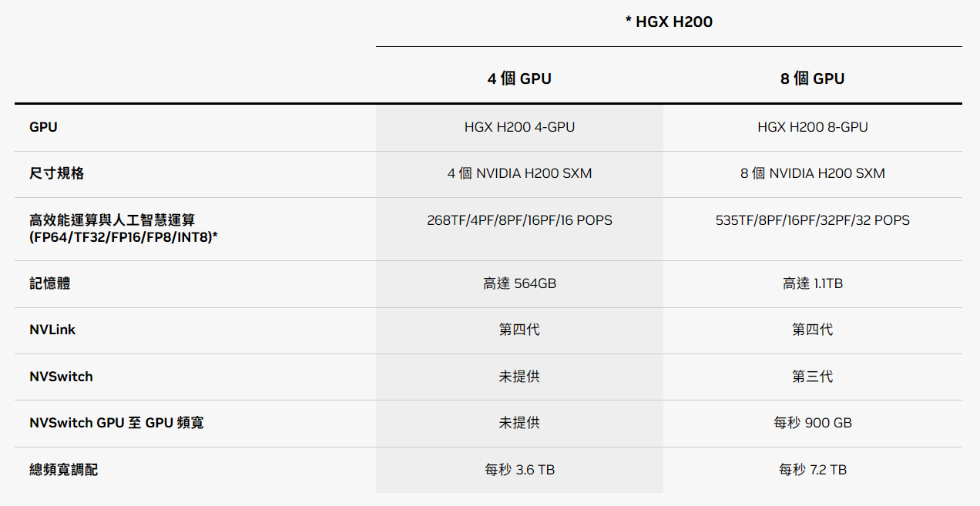Viewport: 980px width, 506px height.
Task: Click the NVSwitch 第三代 cell
Action: [812, 377]
